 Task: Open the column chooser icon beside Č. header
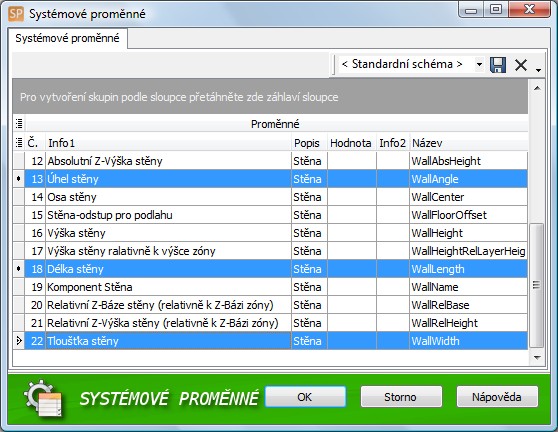coord(19,143)
